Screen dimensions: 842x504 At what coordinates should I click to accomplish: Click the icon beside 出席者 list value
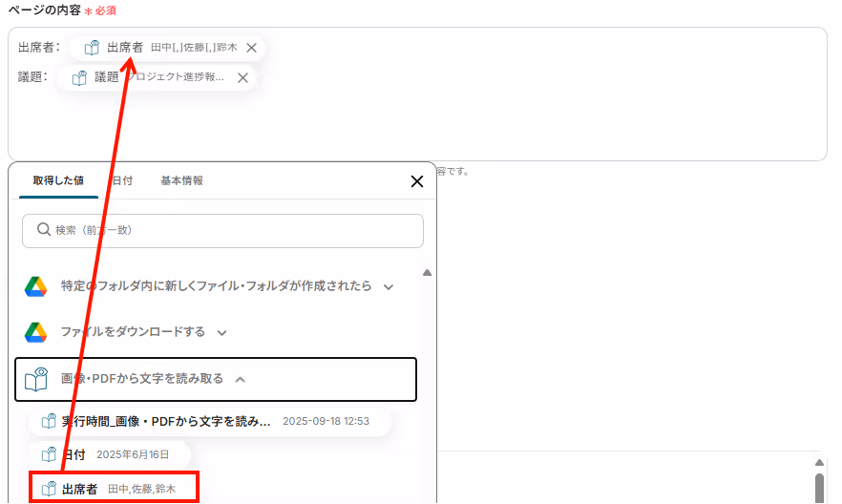coord(49,489)
